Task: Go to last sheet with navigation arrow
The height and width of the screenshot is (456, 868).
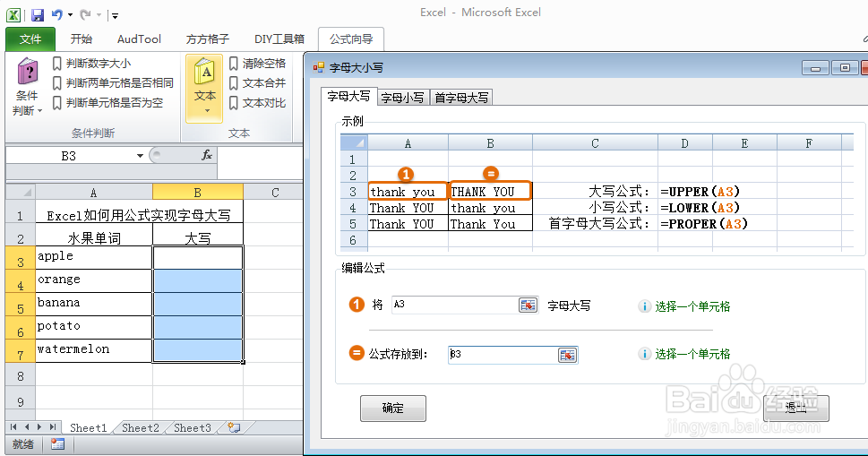Action: tap(53, 427)
